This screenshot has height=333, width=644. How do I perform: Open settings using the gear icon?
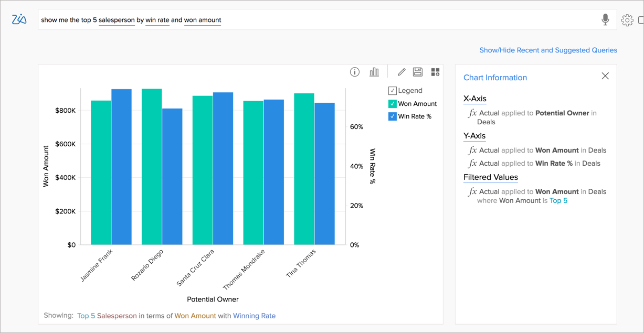[628, 19]
